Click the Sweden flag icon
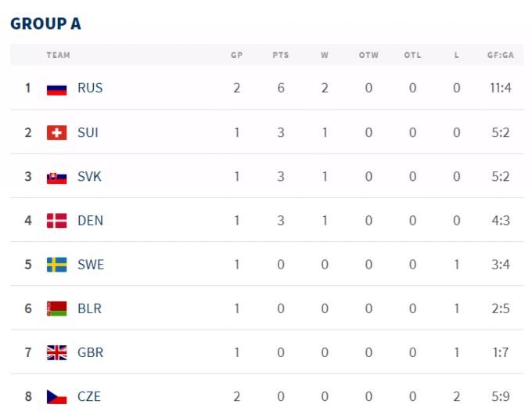The width and height of the screenshot is (532, 415). [x=56, y=265]
